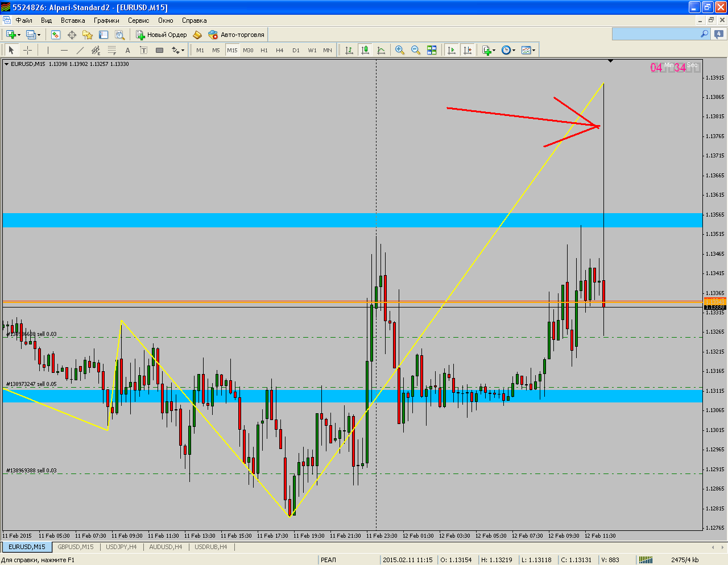Toggle Candlesticks chart type
Screen dimensions: 728x565
coord(365,50)
